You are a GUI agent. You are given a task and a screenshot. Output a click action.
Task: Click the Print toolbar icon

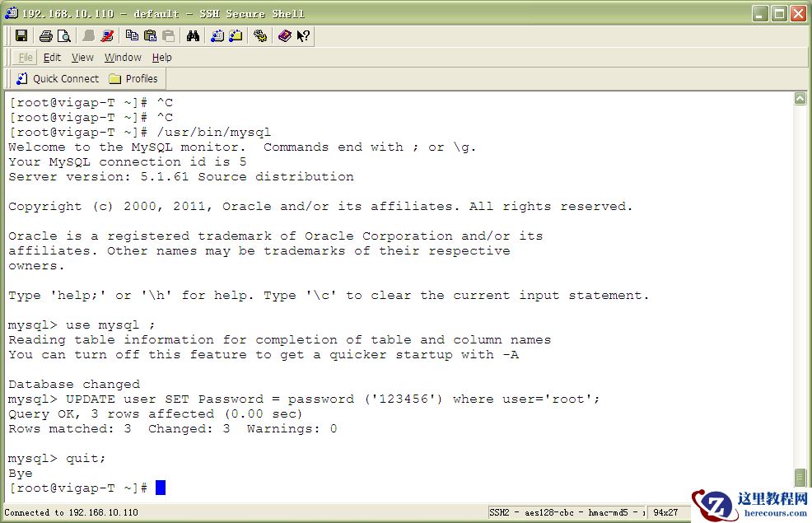tap(45, 35)
